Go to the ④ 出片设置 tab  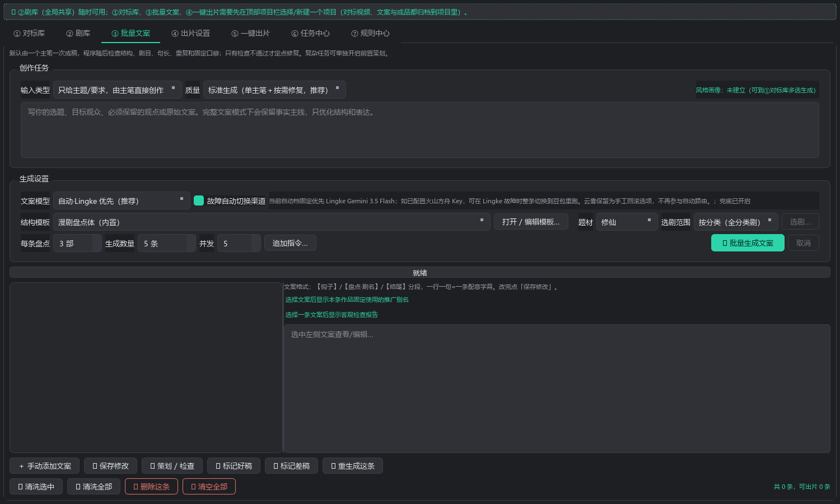(190, 34)
